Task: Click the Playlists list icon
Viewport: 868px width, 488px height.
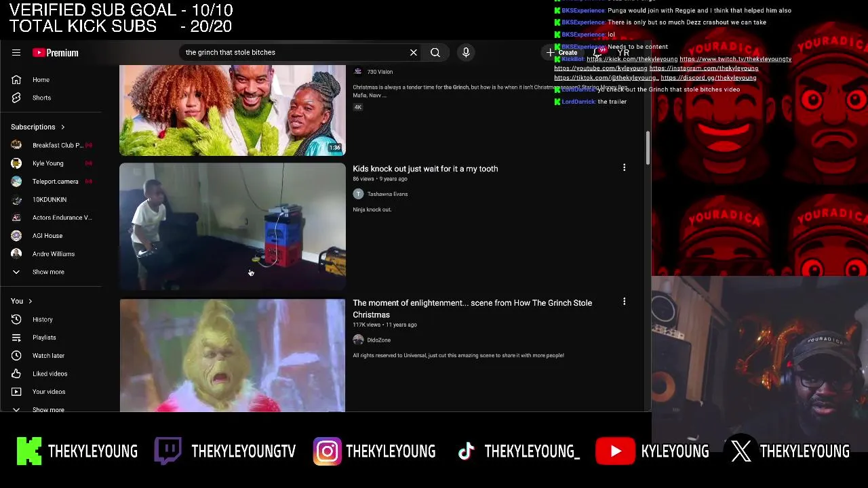Action: 16,338
